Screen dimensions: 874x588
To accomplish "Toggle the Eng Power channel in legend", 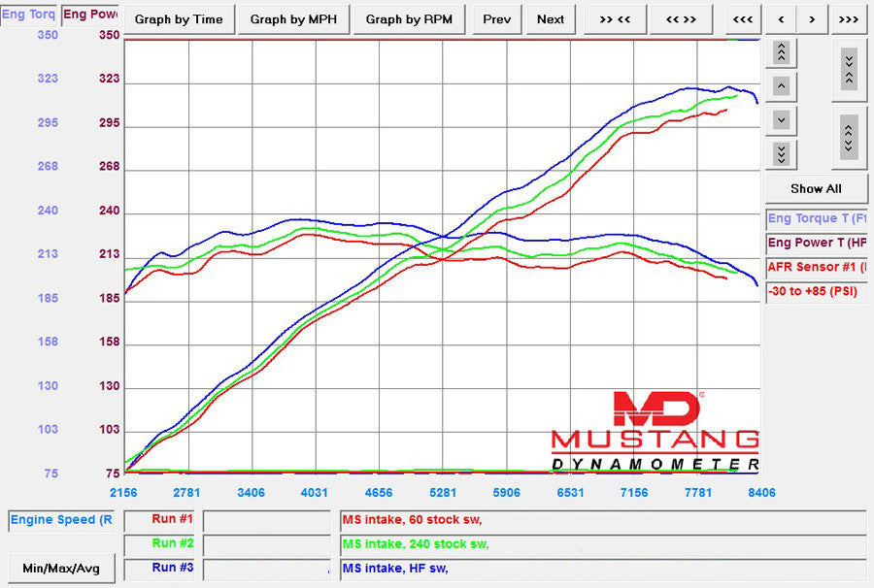I will pos(819,243).
